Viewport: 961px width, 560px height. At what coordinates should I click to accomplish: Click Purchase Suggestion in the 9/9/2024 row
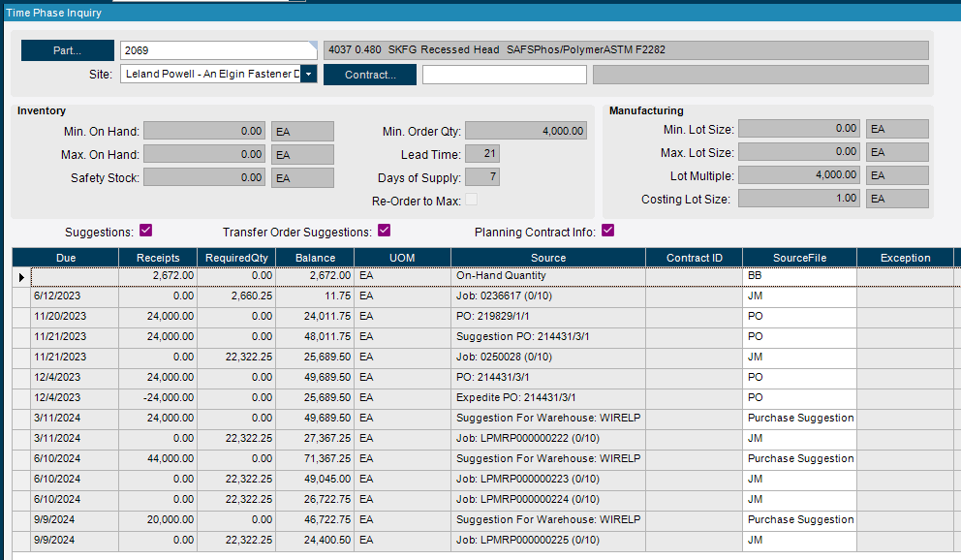point(800,519)
